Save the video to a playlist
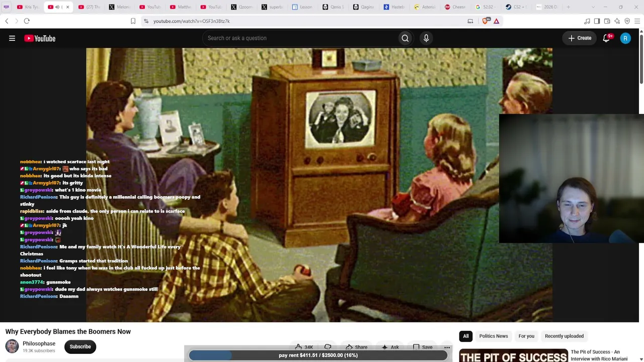Viewport: 644px width, 362px height. [x=422, y=347]
